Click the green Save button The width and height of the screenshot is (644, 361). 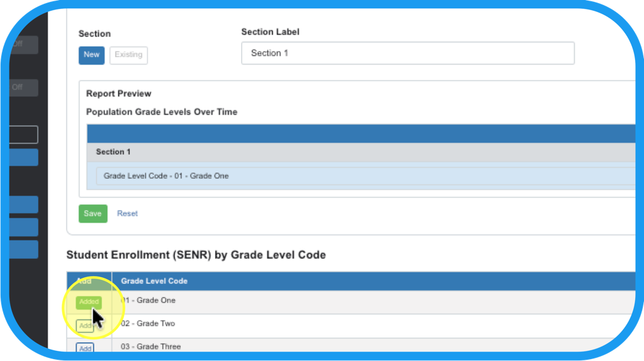pos(93,214)
